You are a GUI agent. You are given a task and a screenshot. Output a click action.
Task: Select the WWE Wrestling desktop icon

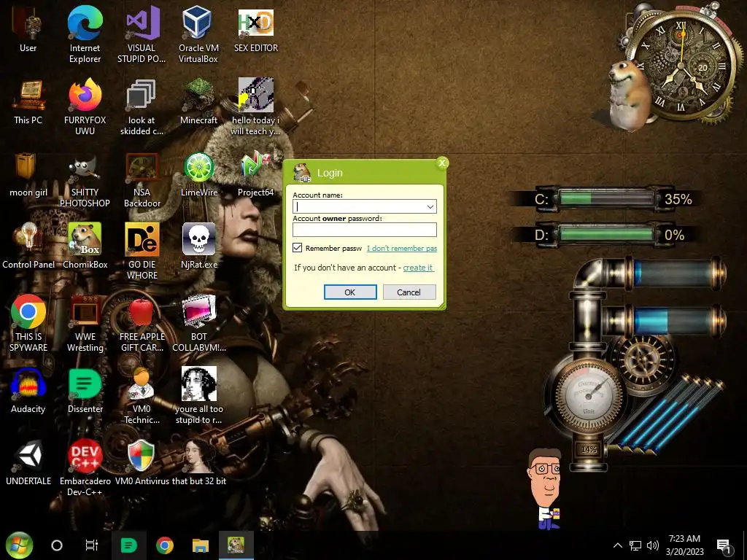pyautogui.click(x=85, y=324)
